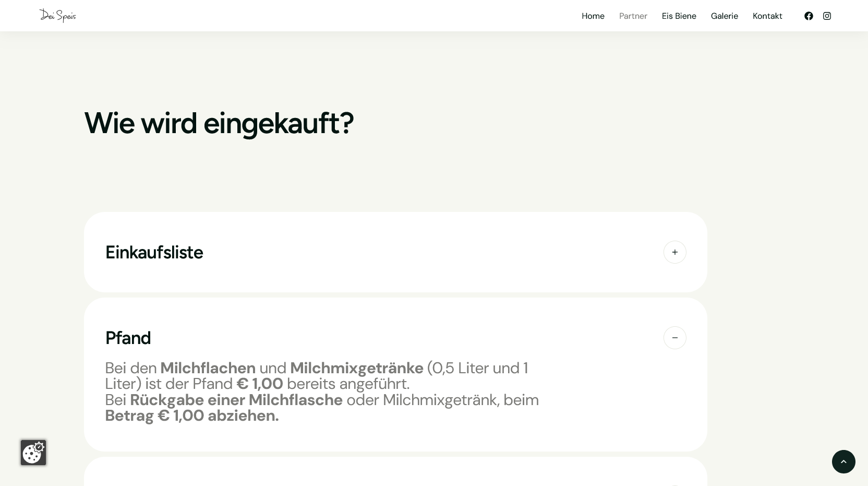Open the Facebook page icon
Viewport: 868px width, 486px height.
809,16
